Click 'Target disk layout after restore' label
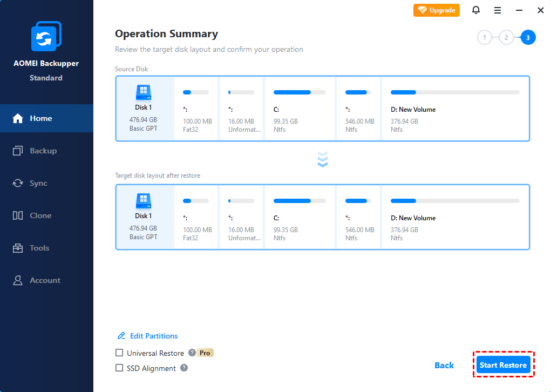 [158, 175]
